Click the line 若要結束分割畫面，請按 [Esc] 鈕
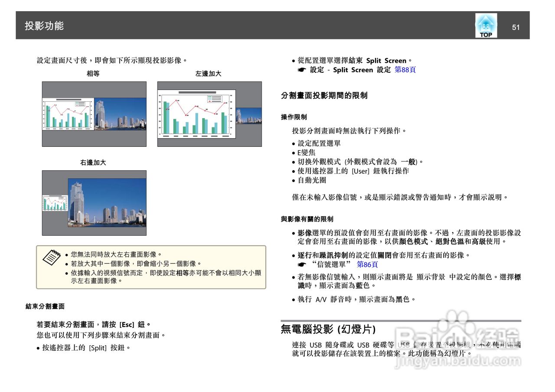 pyautogui.click(x=94, y=324)
